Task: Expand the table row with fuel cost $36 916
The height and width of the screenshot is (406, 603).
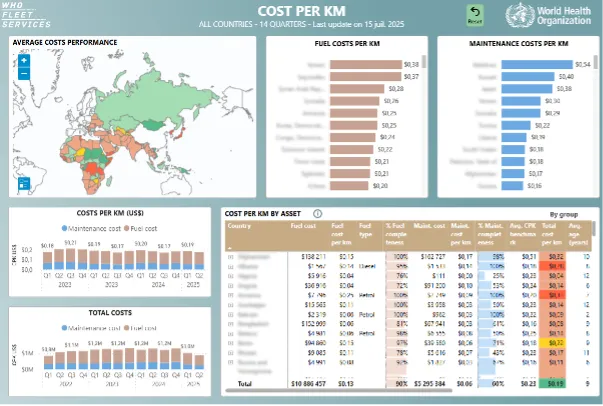Action: coord(231,286)
